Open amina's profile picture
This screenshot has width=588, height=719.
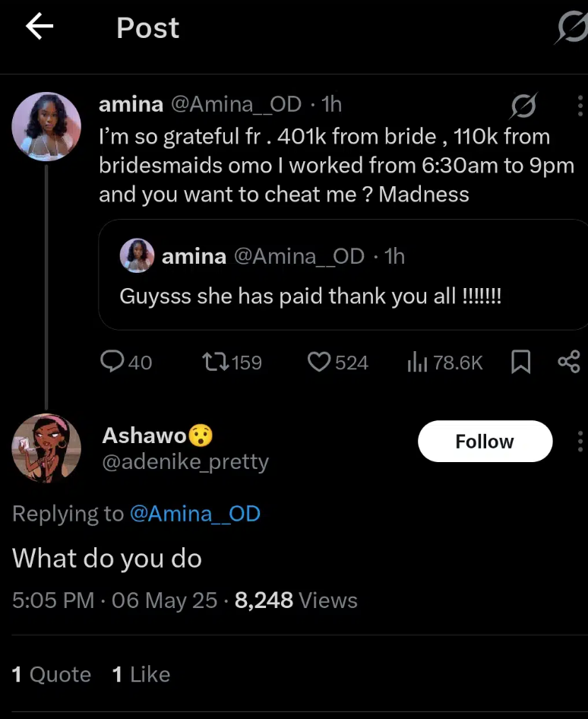[46, 126]
